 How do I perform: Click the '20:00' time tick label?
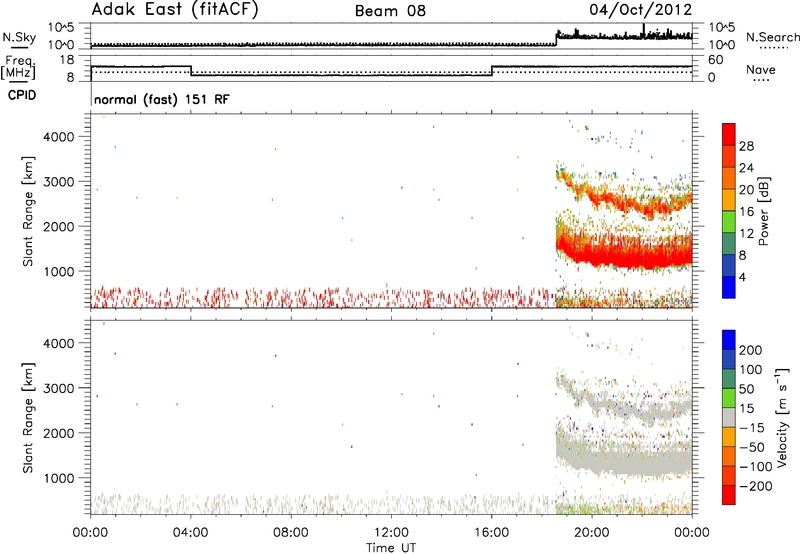pyautogui.click(x=592, y=533)
